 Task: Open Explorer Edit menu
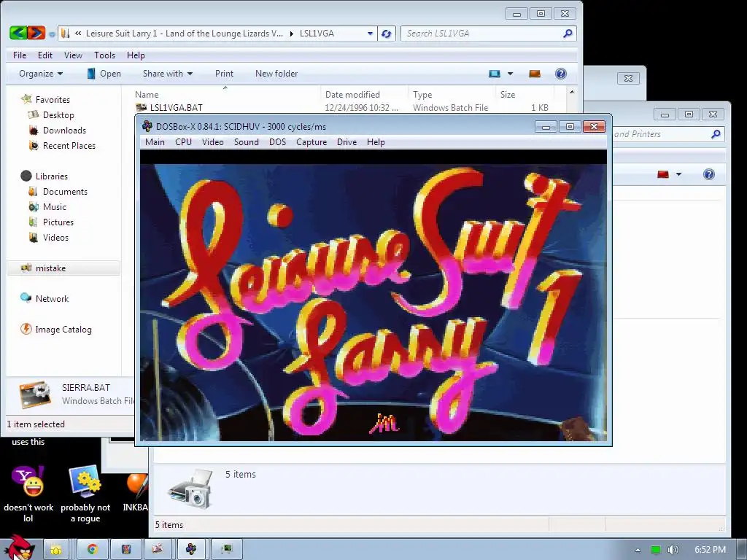(x=45, y=55)
